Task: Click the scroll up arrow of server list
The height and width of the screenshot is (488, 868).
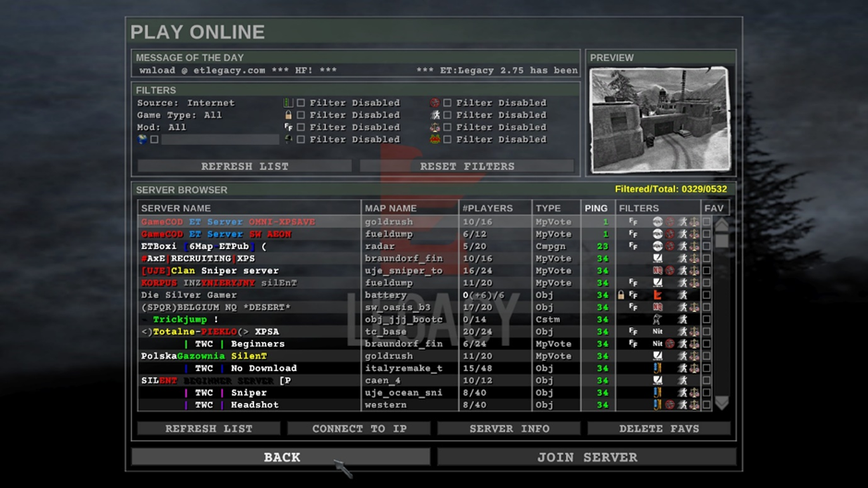Action: coord(721,224)
